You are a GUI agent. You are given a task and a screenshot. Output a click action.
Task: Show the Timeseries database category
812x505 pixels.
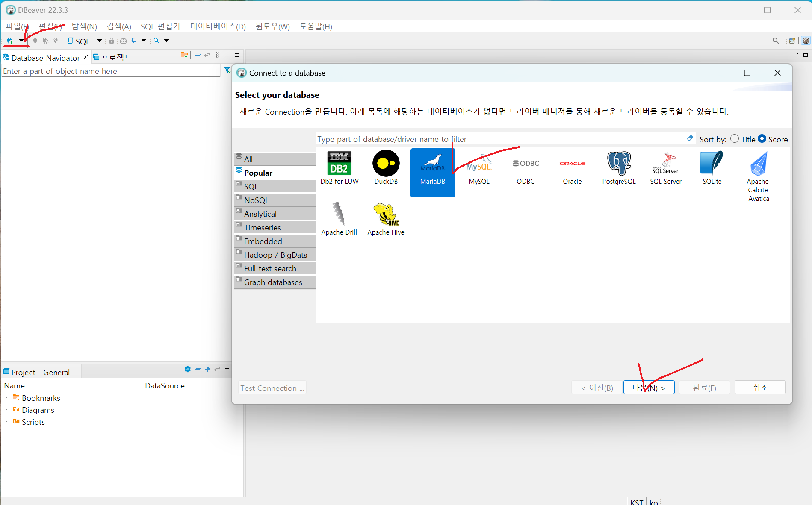pos(275,227)
